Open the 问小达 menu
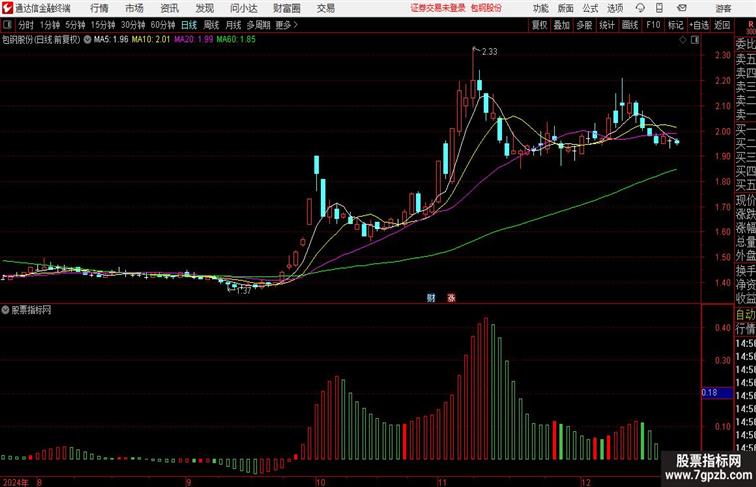Screen dimensions: 756x487 [243, 8]
